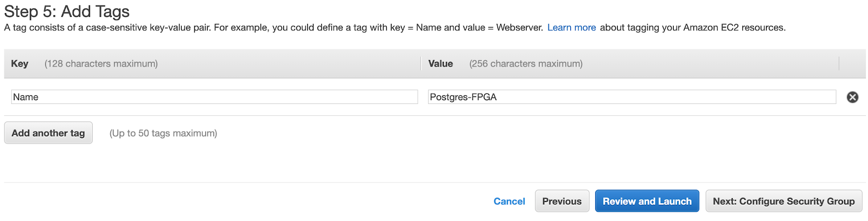Click the case-sensitive key-value pair description text
This screenshot has height=221, width=868.
click(148, 28)
